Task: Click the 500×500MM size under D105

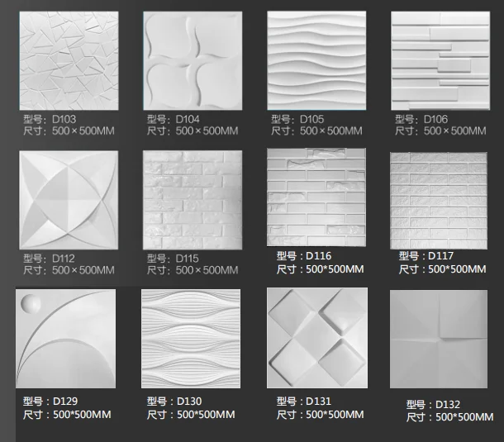Action: click(331, 131)
